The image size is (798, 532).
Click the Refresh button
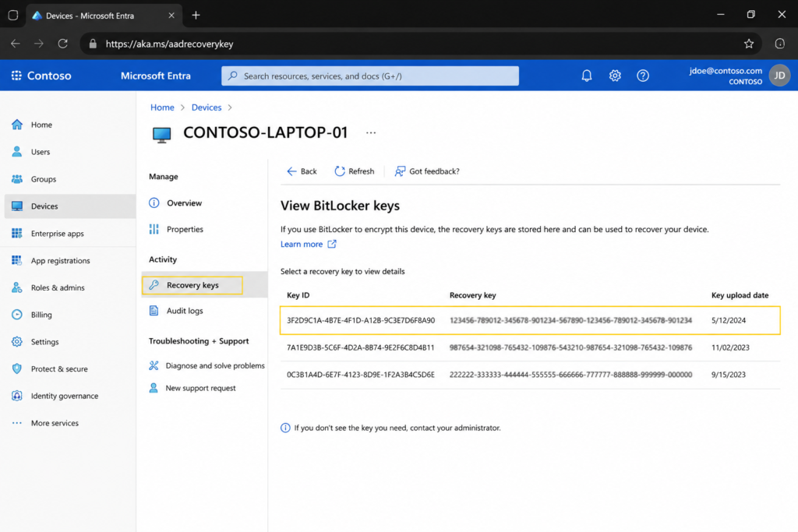[355, 171]
